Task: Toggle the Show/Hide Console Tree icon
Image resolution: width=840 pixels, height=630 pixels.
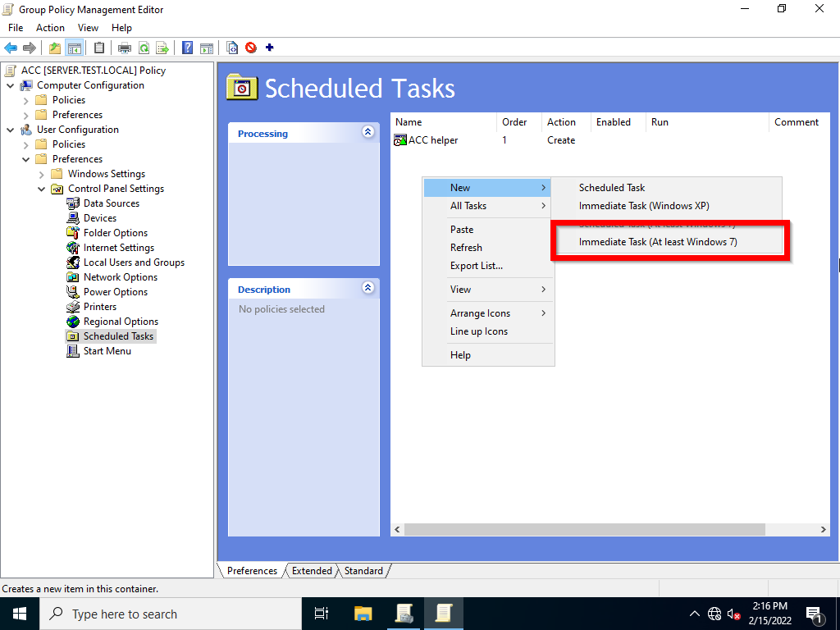Action: [74, 48]
